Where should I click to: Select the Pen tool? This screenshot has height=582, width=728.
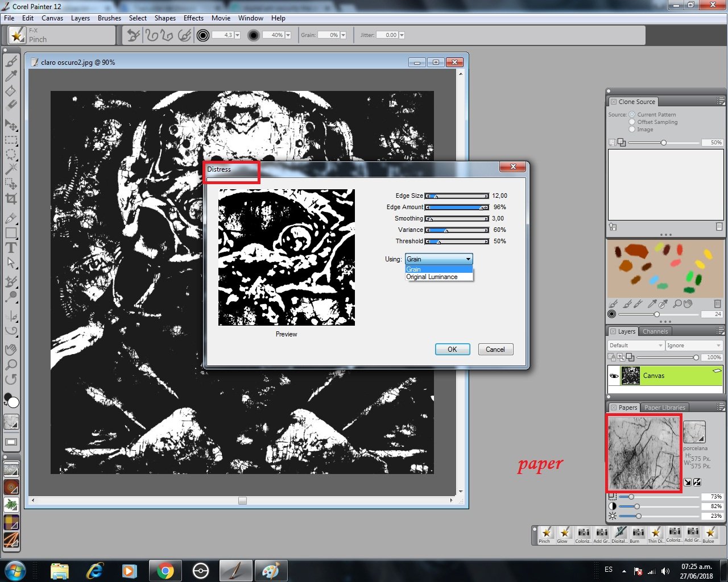pos(11,218)
